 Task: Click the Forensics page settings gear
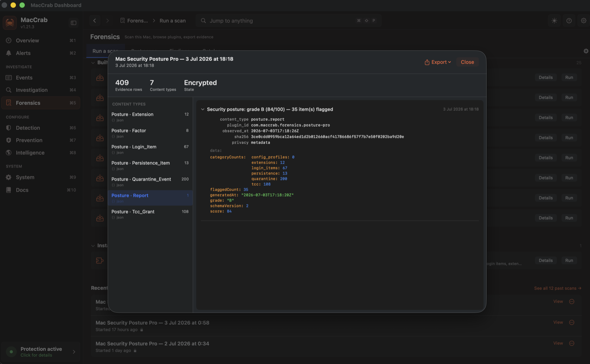(x=586, y=51)
